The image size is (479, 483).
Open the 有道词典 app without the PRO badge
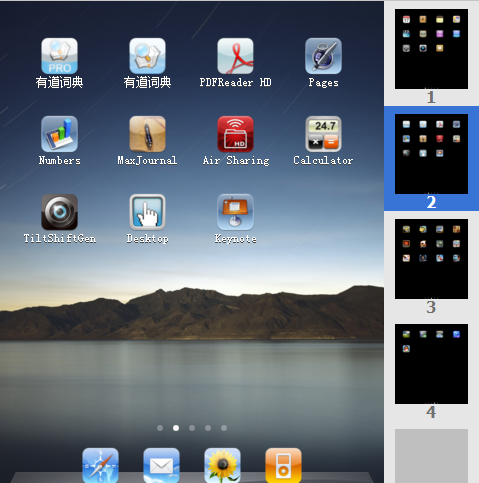click(x=147, y=56)
